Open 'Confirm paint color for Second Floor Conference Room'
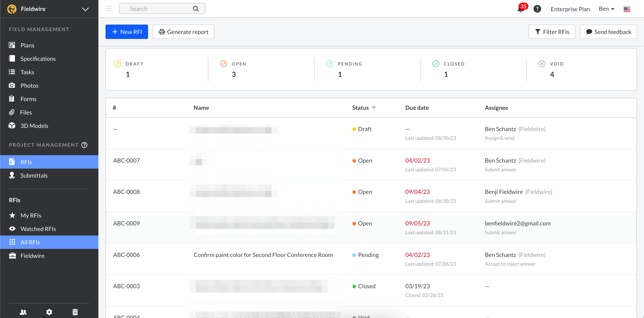This screenshot has height=318, width=644. (x=263, y=255)
